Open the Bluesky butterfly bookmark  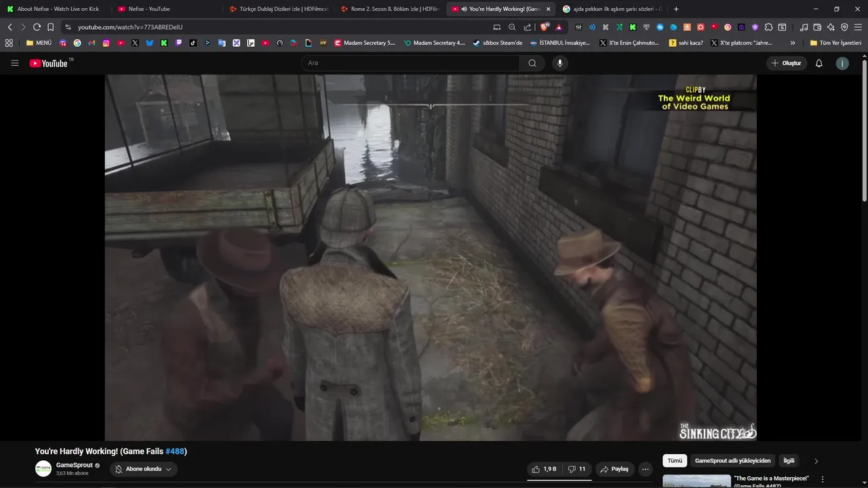tap(149, 43)
